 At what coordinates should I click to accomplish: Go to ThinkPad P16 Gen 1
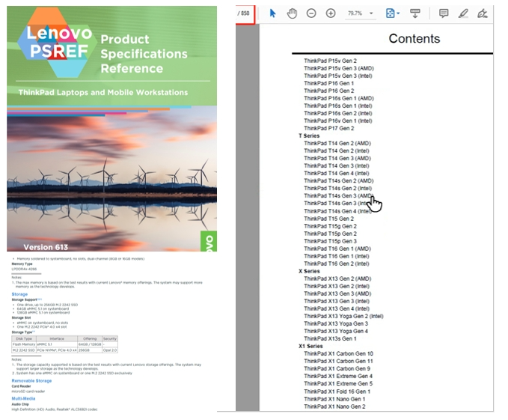[328, 83]
